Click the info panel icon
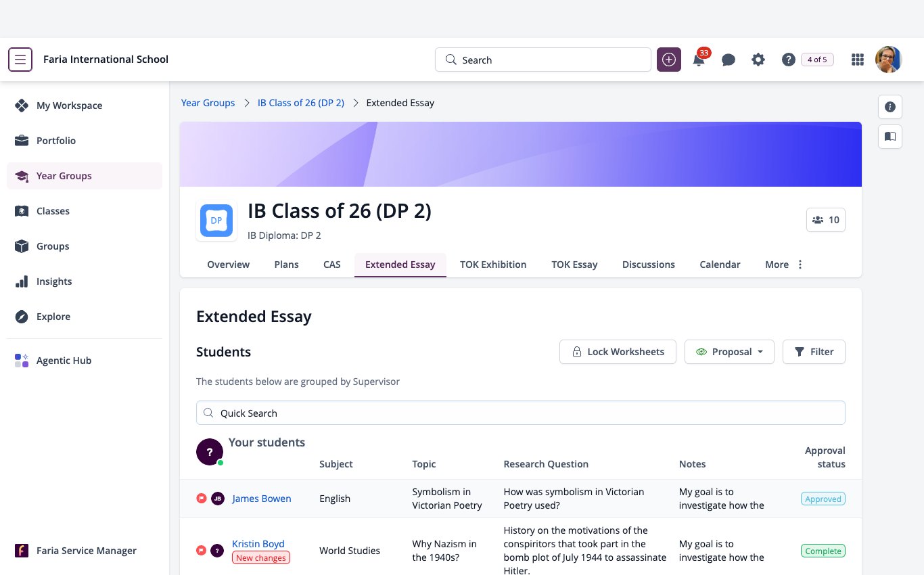This screenshot has height=575, width=924. tap(890, 107)
